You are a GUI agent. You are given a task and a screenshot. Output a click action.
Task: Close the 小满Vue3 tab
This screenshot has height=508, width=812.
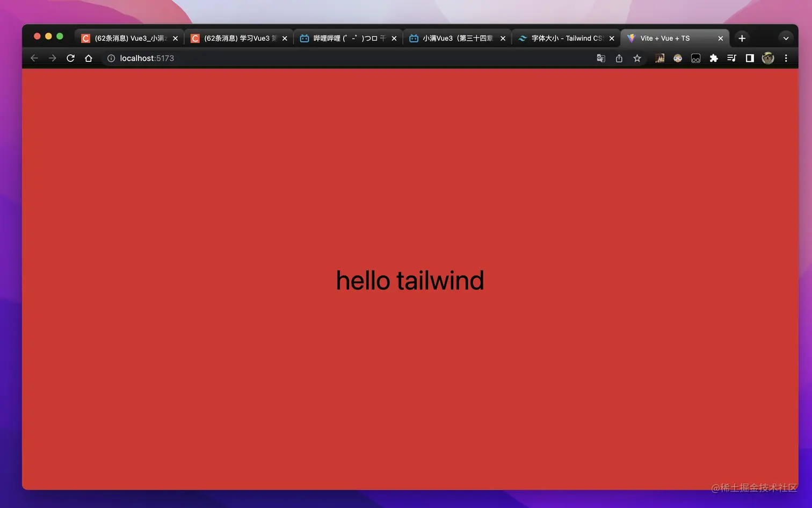coord(503,38)
